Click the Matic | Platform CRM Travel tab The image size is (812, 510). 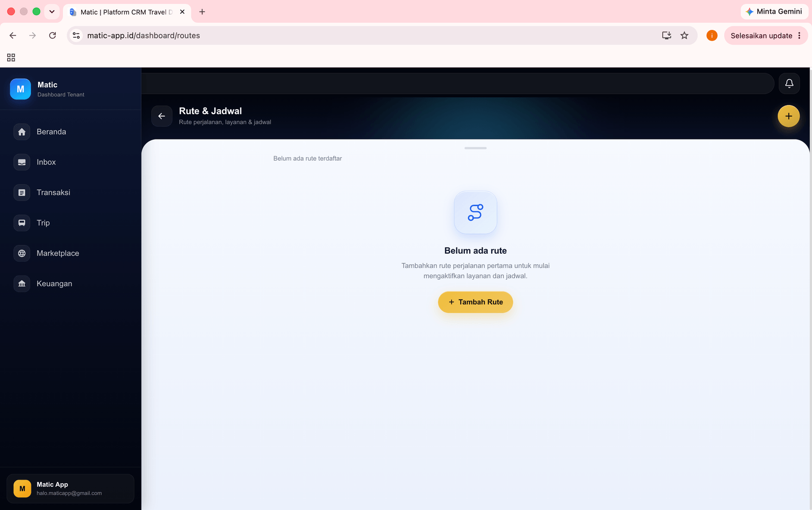(x=127, y=12)
